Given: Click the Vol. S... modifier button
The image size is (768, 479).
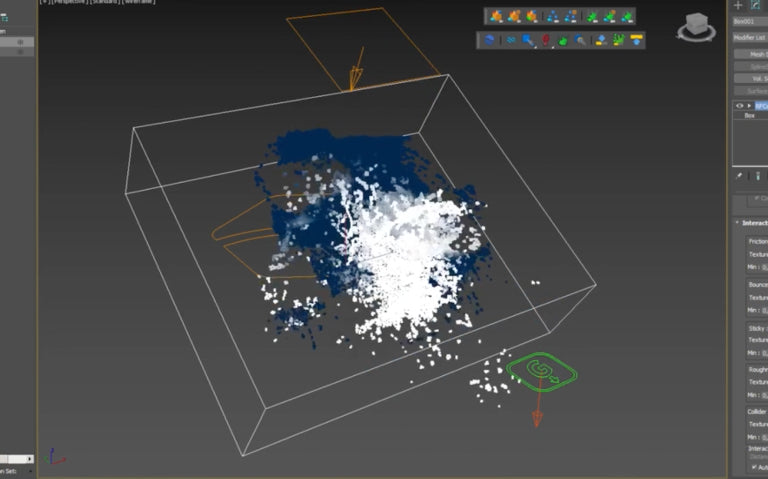Looking at the screenshot, I should point(751,78).
